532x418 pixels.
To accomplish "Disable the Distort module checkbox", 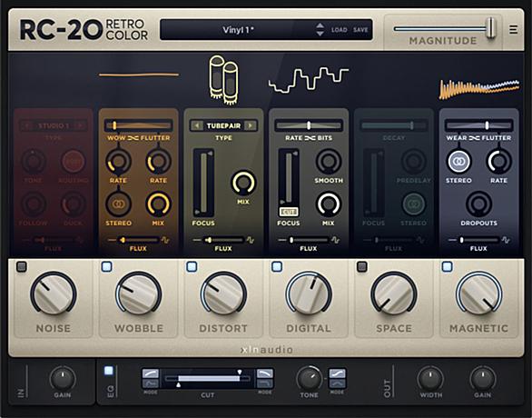I will (192, 266).
